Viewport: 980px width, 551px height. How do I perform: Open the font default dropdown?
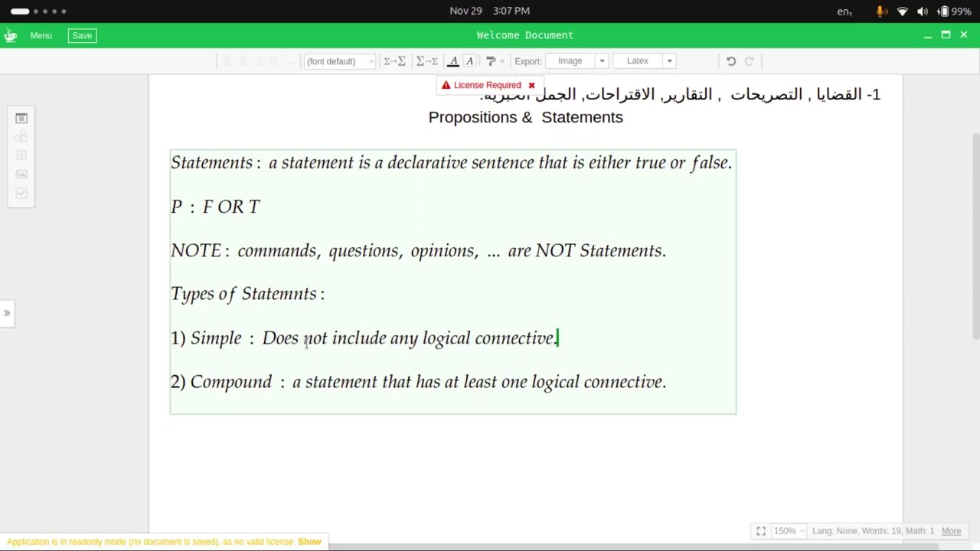point(339,61)
